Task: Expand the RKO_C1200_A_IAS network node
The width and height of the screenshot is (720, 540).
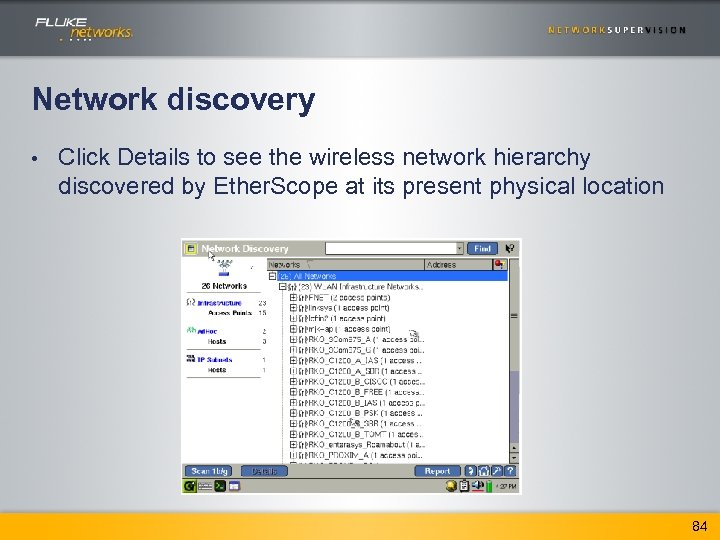Action: coord(293,361)
